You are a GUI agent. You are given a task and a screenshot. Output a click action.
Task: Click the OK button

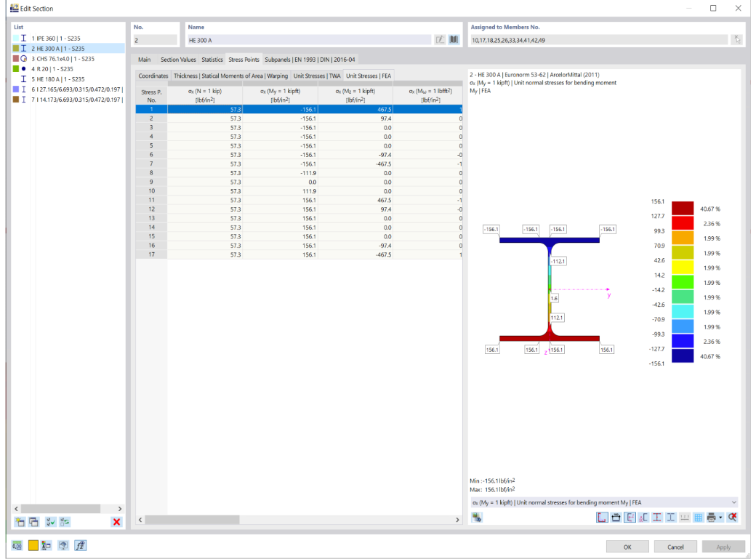(x=627, y=547)
